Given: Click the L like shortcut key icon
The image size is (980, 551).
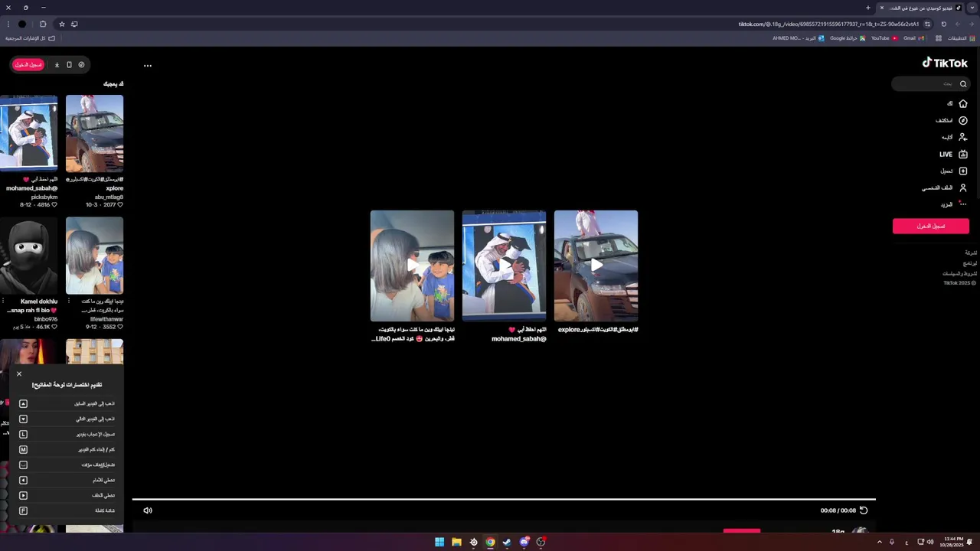Looking at the screenshot, I should coord(23,434).
